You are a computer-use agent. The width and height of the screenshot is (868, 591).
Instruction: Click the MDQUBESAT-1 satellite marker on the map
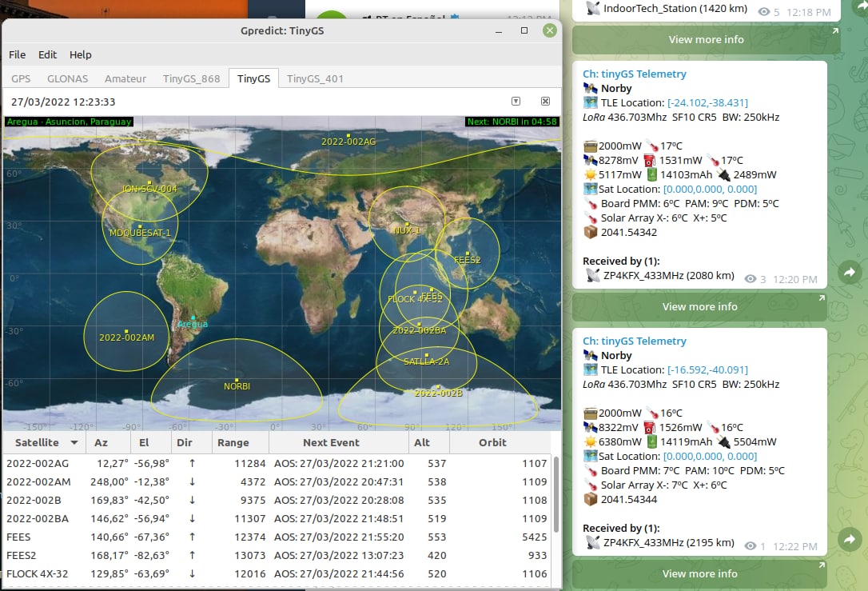pos(140,226)
